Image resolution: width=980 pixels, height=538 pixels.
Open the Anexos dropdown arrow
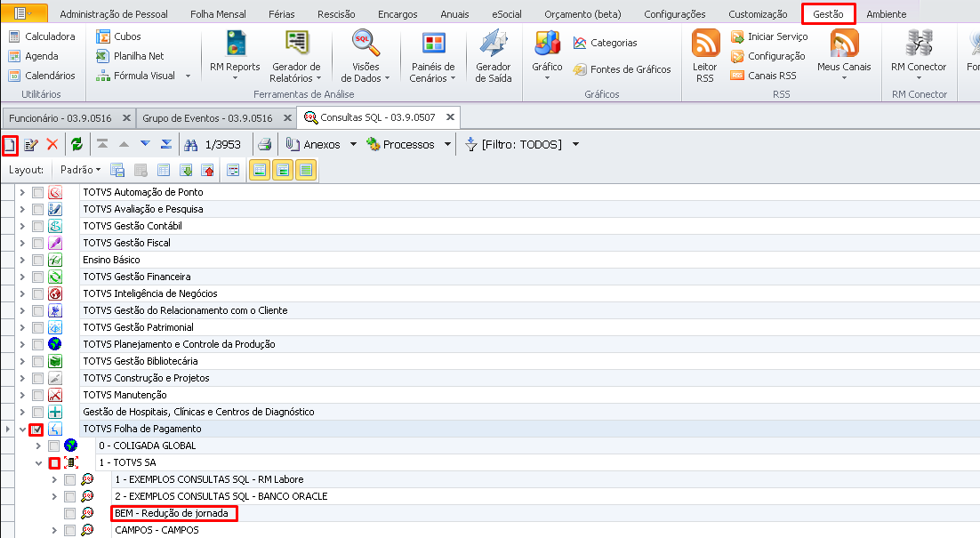pyautogui.click(x=353, y=144)
